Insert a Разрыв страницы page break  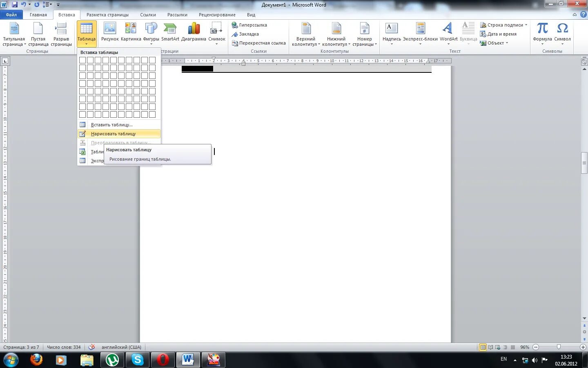(61, 34)
